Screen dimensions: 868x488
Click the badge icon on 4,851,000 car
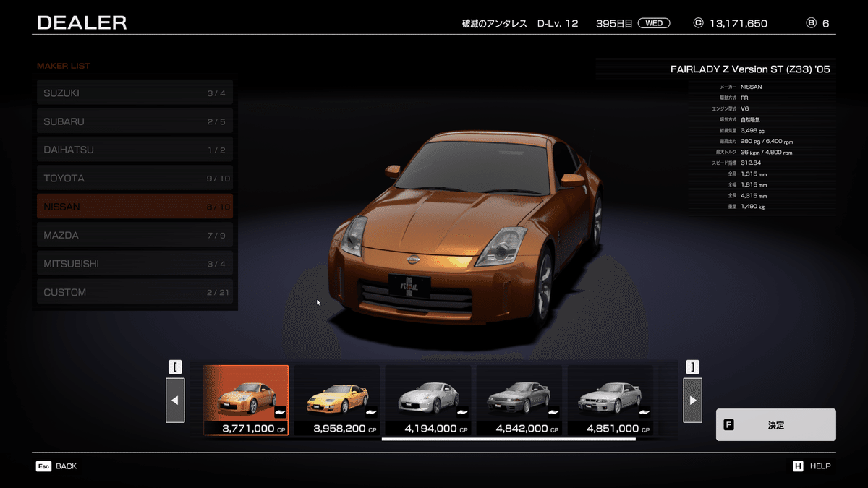(x=645, y=412)
